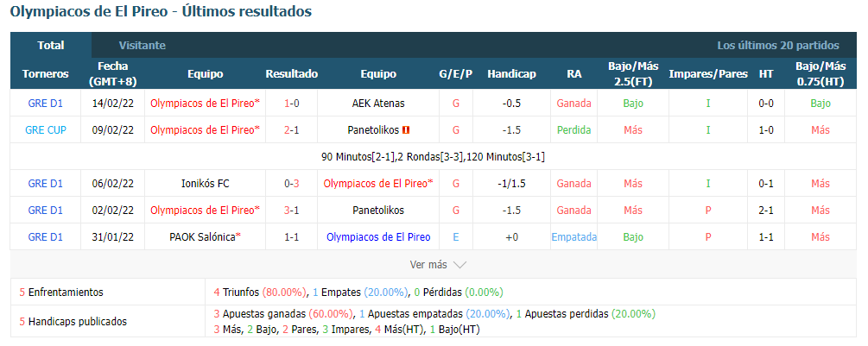The height and width of the screenshot is (346, 868).
Task: Switch to the Visitante tab
Action: coord(143,46)
